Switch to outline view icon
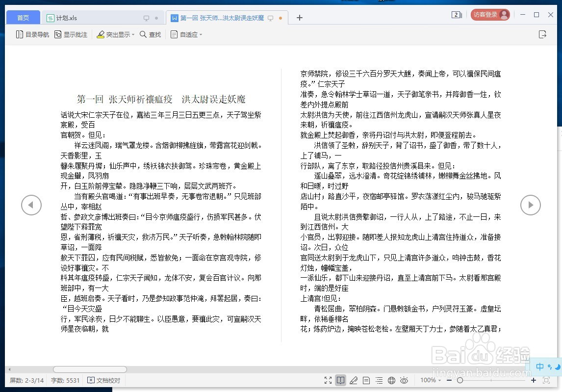This screenshot has width=562, height=392. coord(379,381)
